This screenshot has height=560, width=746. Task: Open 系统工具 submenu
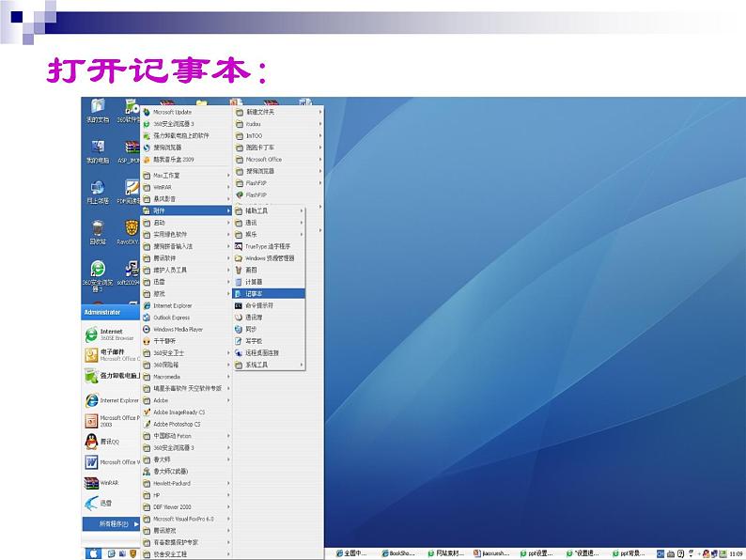[269, 365]
